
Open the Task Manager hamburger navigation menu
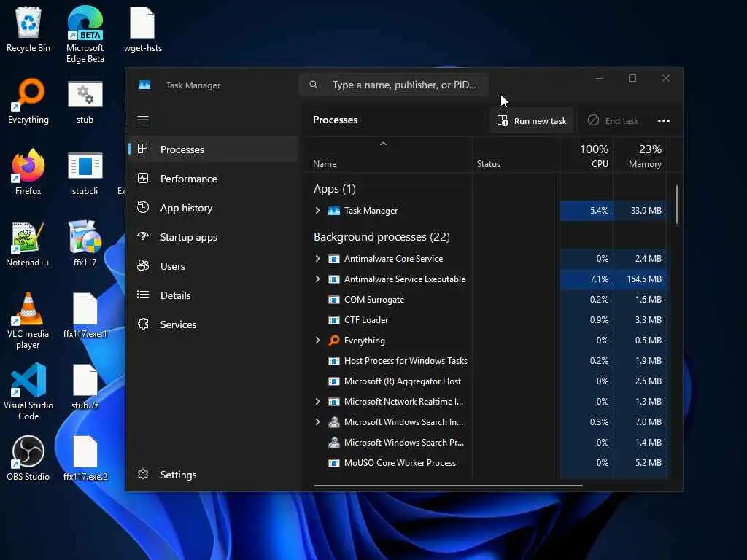[143, 120]
